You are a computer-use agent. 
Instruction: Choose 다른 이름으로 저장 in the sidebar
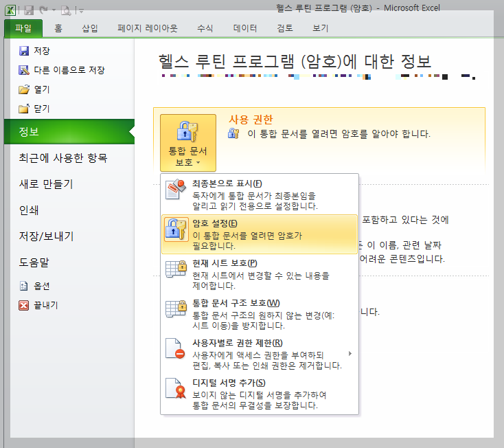[x=69, y=70]
